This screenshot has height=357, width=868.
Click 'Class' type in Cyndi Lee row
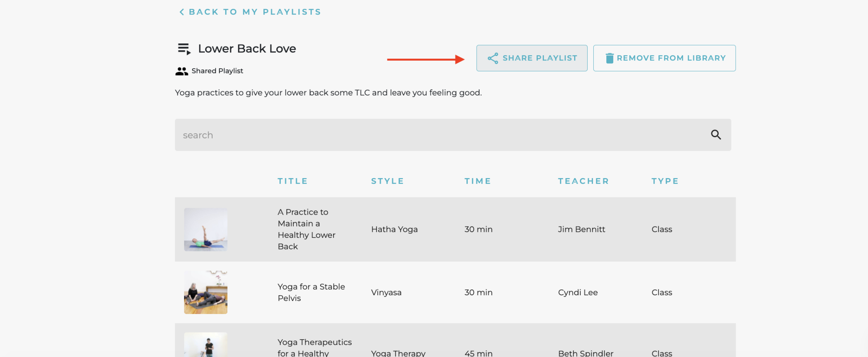(662, 292)
